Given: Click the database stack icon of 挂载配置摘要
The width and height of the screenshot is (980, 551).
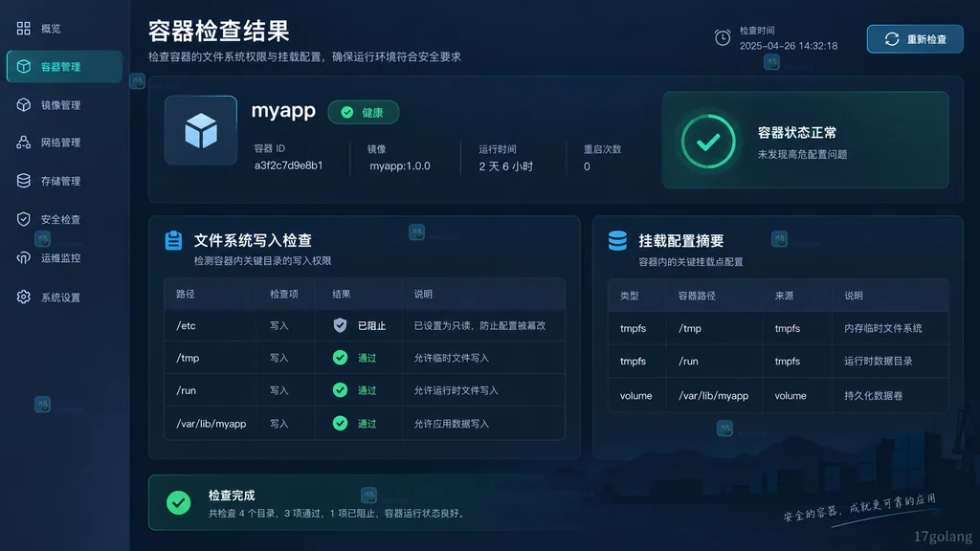Looking at the screenshot, I should (617, 240).
